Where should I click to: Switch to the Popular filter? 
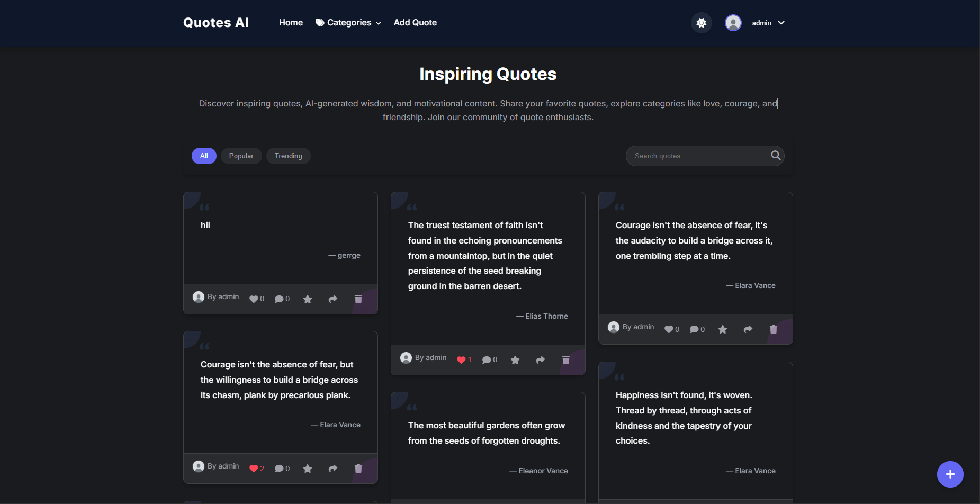[x=241, y=156]
